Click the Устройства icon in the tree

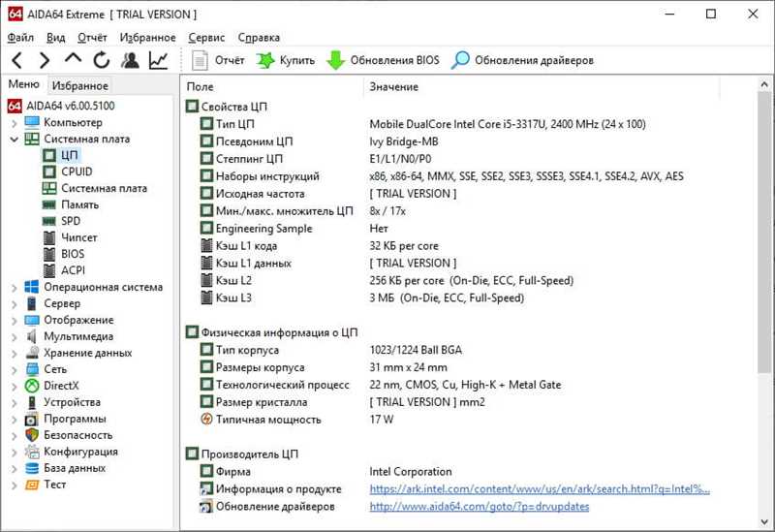pos(32,402)
